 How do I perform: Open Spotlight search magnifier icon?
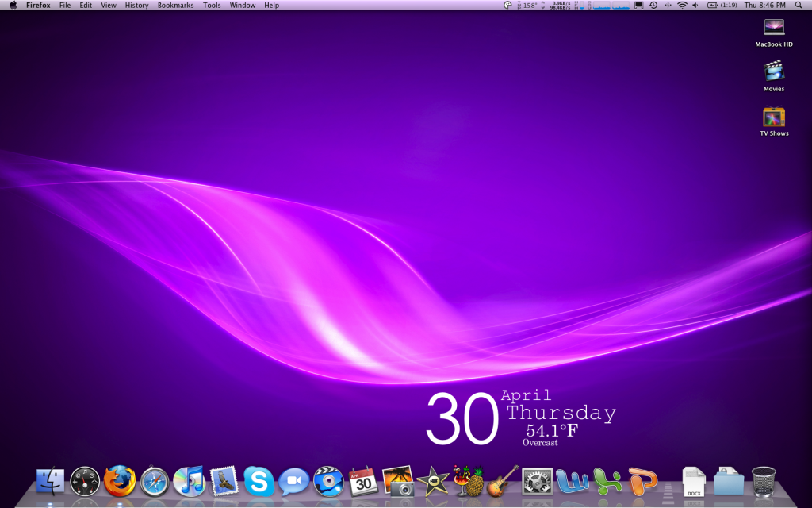click(x=799, y=6)
